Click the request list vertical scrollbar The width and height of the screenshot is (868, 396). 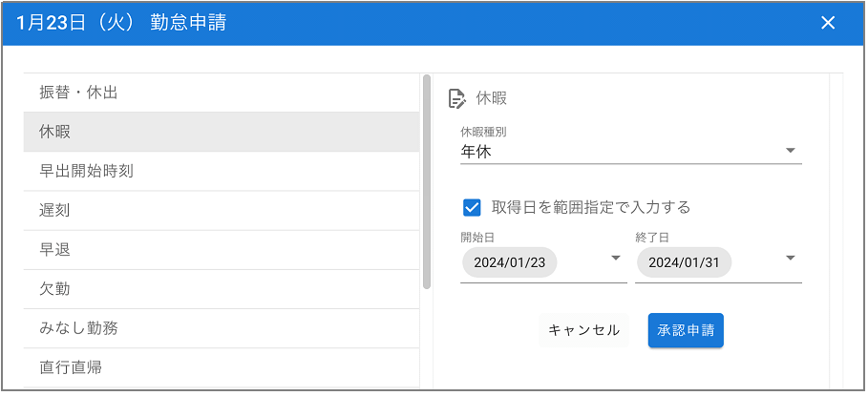click(426, 182)
